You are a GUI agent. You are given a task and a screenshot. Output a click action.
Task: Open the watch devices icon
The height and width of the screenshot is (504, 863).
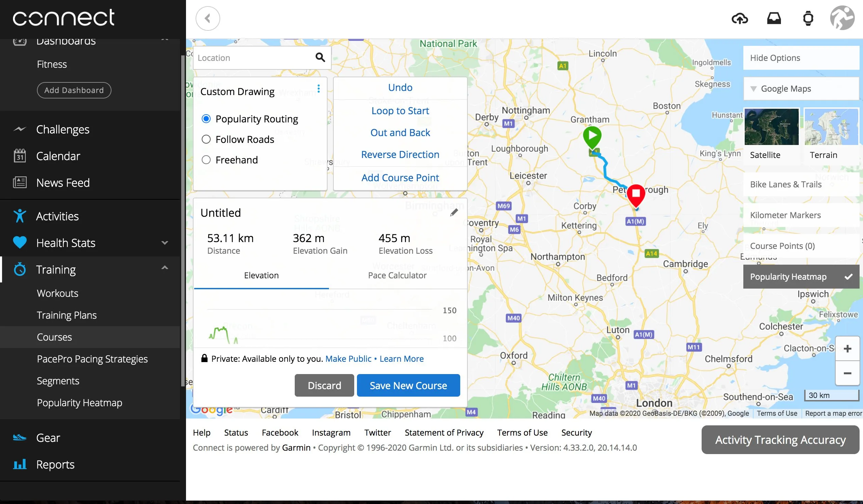point(808,18)
